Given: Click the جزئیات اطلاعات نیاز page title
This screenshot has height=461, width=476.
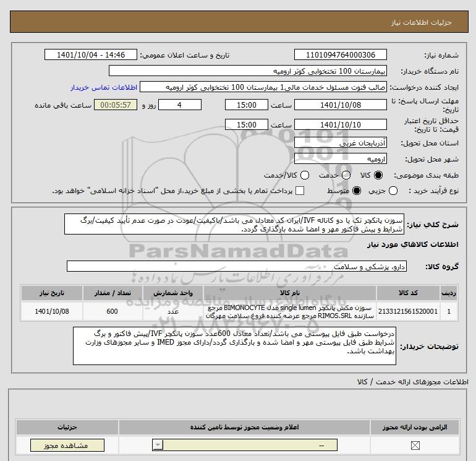Looking at the screenshot, I should pyautogui.click(x=422, y=22).
